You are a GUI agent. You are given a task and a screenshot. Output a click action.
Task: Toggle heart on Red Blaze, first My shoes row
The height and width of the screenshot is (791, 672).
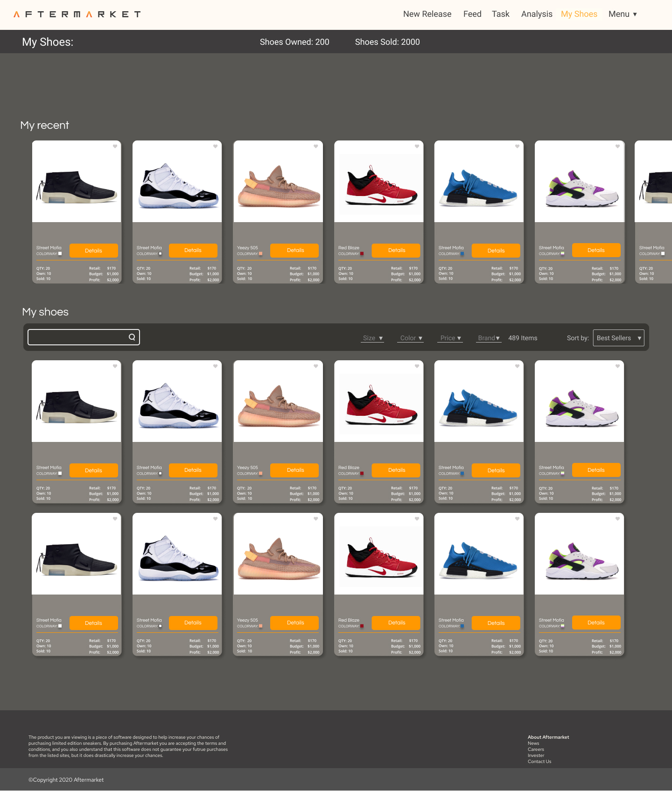pos(417,366)
